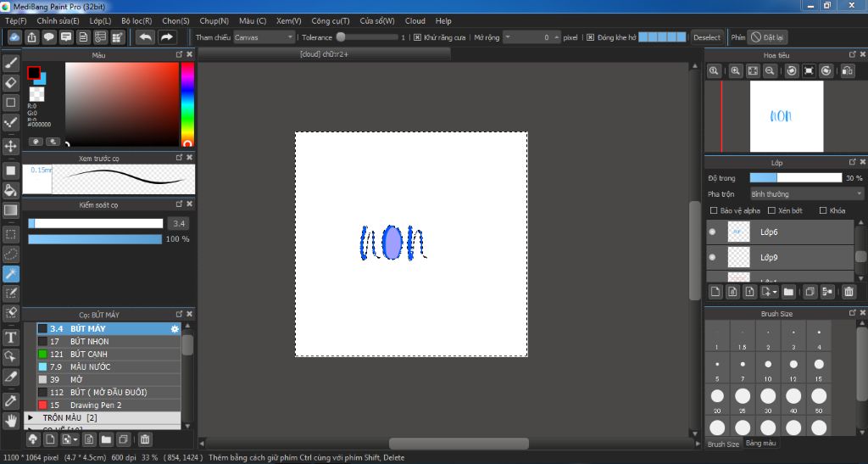Viewport: 868px width, 464px height.
Task: Zoom in using the Navigator magnifier plus
Action: [735, 71]
